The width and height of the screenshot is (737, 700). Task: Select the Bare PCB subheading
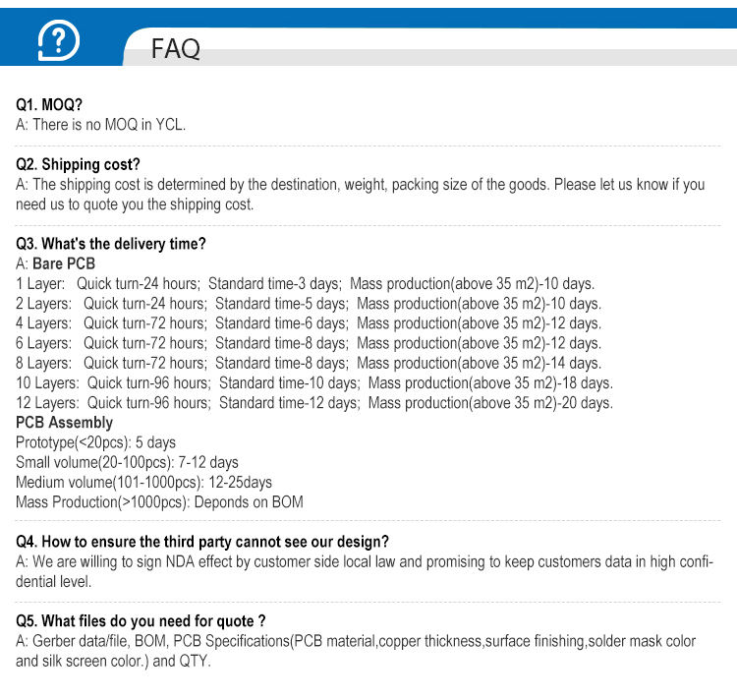(x=64, y=263)
